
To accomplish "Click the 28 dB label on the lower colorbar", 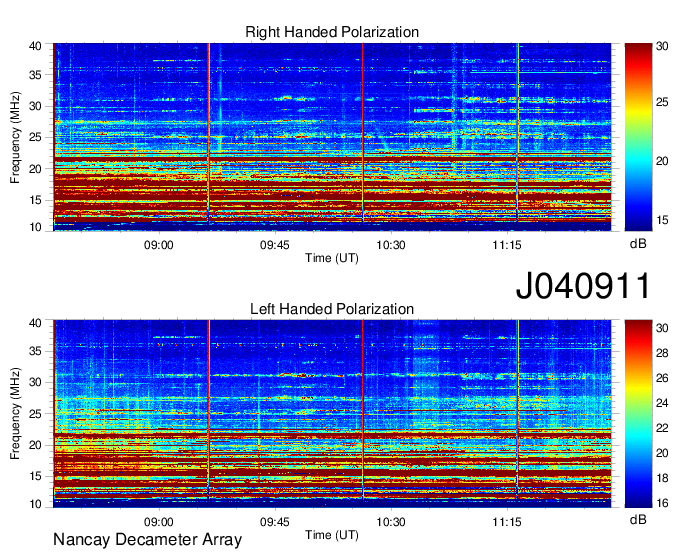I will (662, 353).
